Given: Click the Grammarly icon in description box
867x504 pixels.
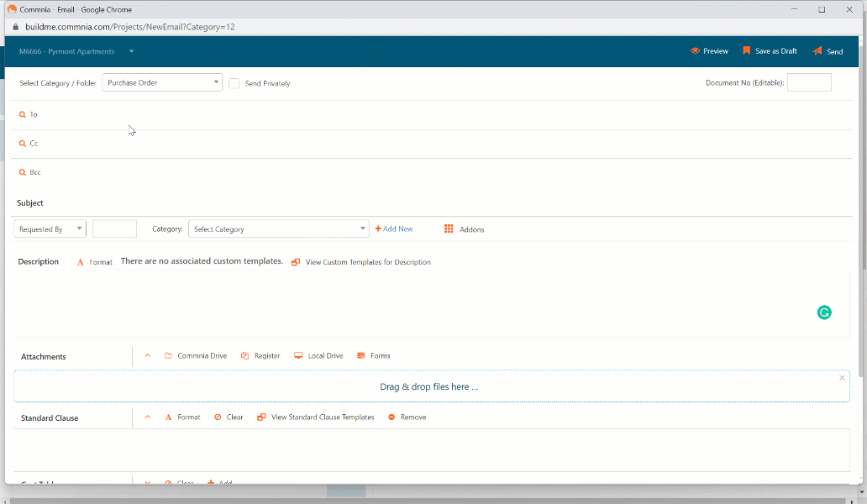Looking at the screenshot, I should tap(824, 312).
